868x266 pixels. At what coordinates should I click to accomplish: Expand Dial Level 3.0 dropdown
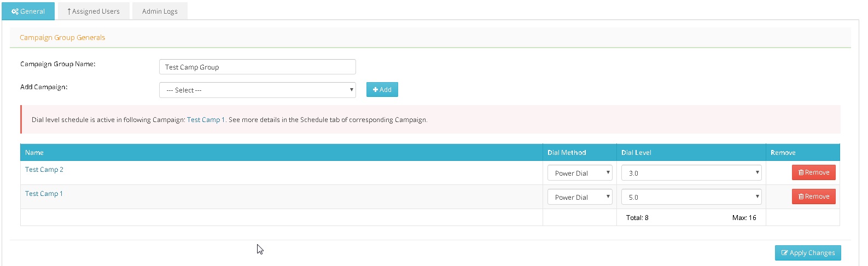point(691,173)
